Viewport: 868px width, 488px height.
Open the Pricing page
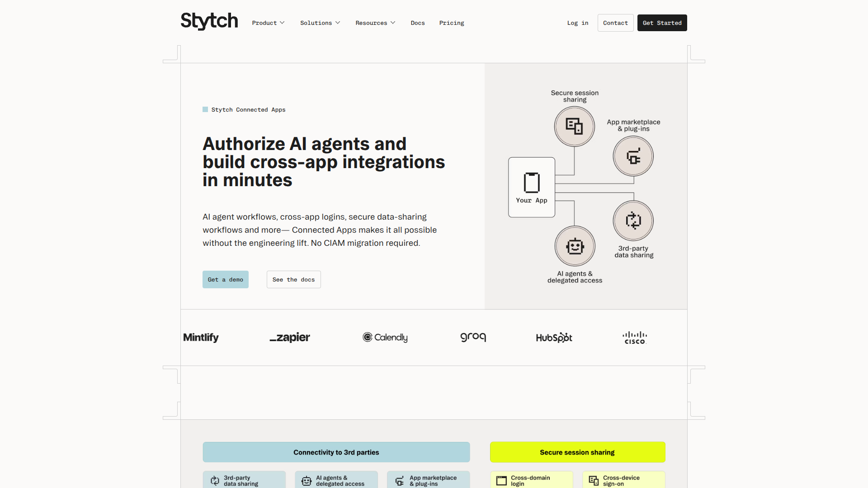[x=451, y=23]
